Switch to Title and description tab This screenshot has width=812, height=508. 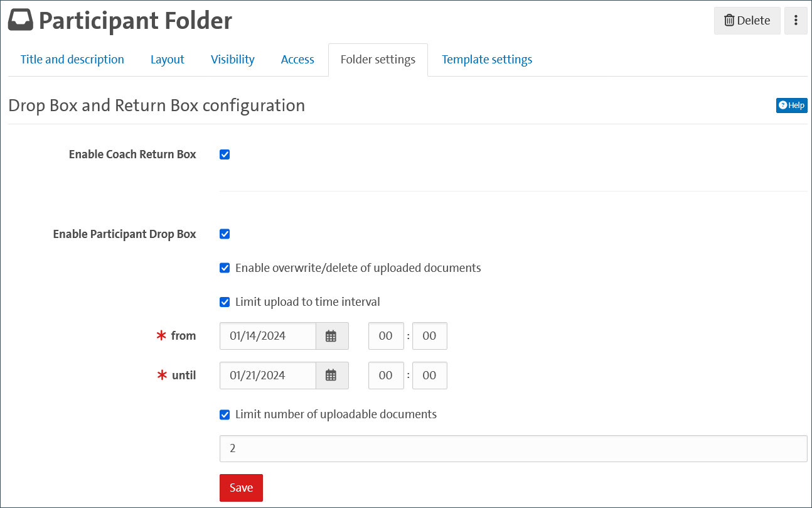72,60
